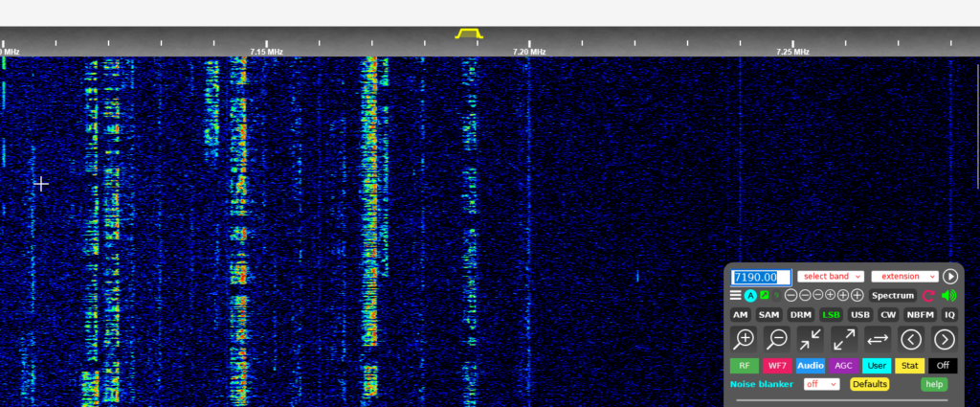Screen dimensions: 980x407
Task: Click the cyan circled A icon
Action: click(x=750, y=296)
